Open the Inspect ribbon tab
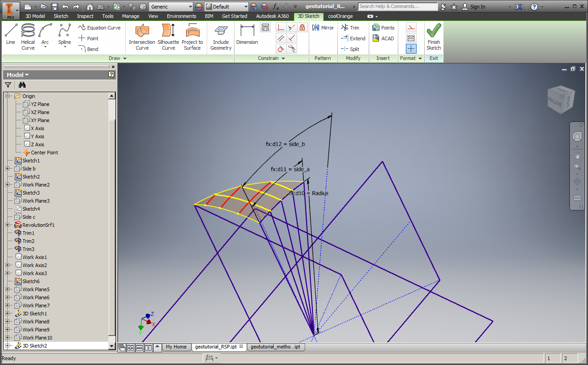This screenshot has width=588, height=365. [x=85, y=16]
